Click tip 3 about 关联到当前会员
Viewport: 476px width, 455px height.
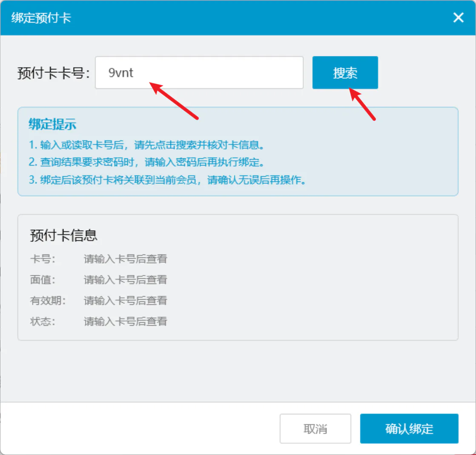click(167, 180)
